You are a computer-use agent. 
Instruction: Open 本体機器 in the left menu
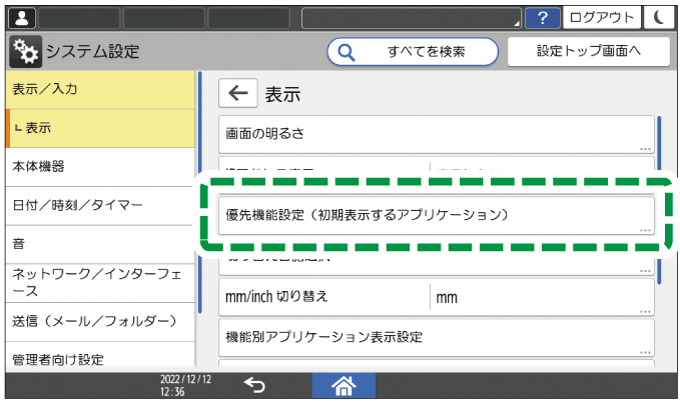click(x=100, y=167)
